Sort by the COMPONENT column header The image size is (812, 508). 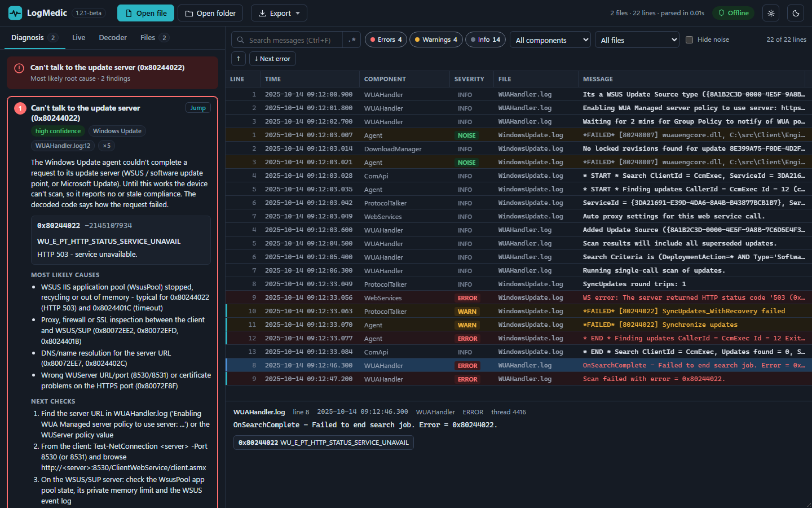click(x=404, y=79)
